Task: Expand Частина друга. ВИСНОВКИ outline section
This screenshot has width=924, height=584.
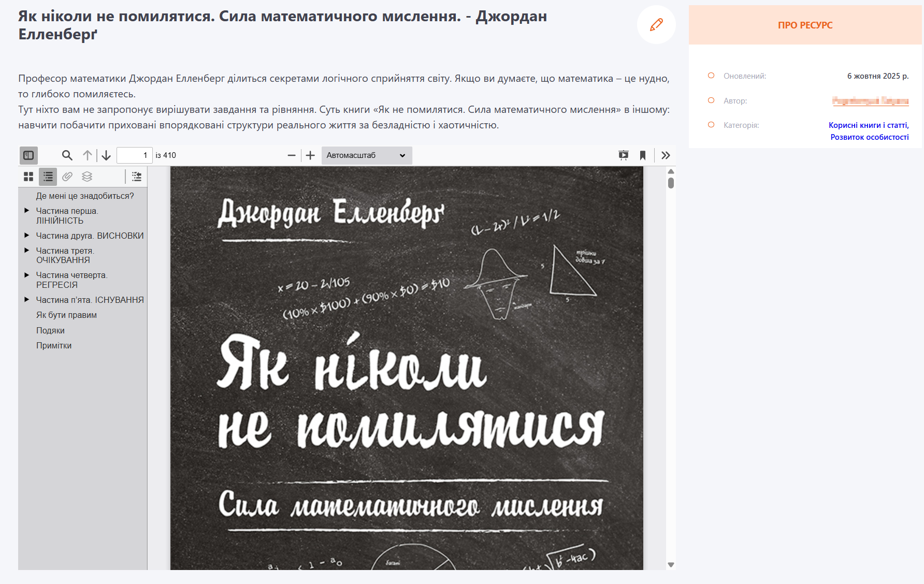Action: click(x=27, y=236)
